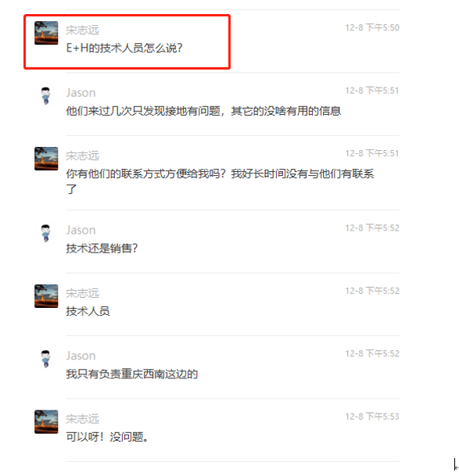Click the Jason name above 重庆西南 message
459x476 pixels.
(x=81, y=356)
